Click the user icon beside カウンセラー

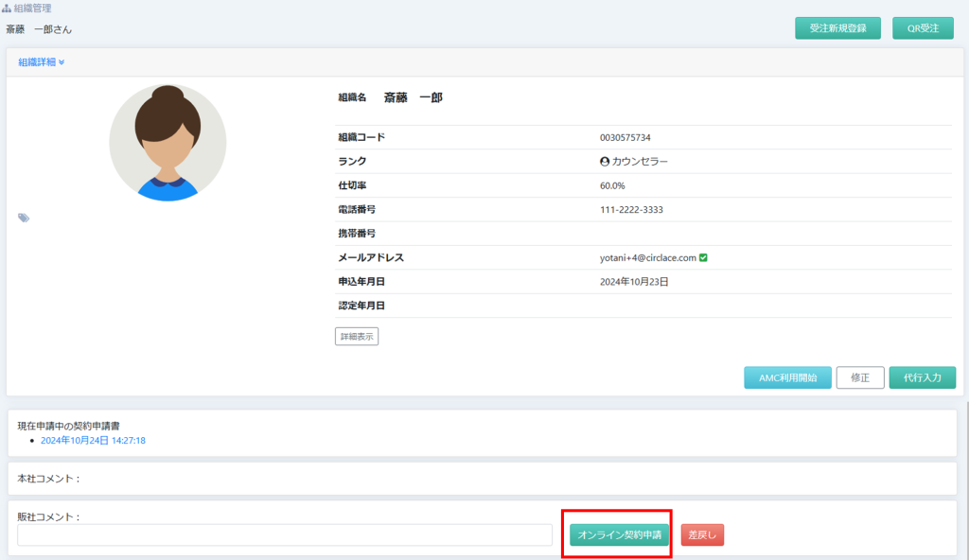pyautogui.click(x=605, y=162)
